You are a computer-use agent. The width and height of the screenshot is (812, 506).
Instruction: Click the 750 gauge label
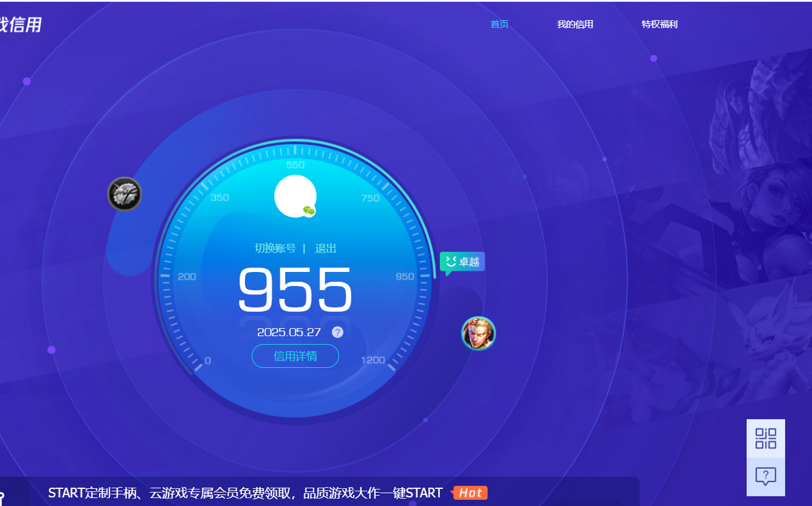pyautogui.click(x=370, y=198)
